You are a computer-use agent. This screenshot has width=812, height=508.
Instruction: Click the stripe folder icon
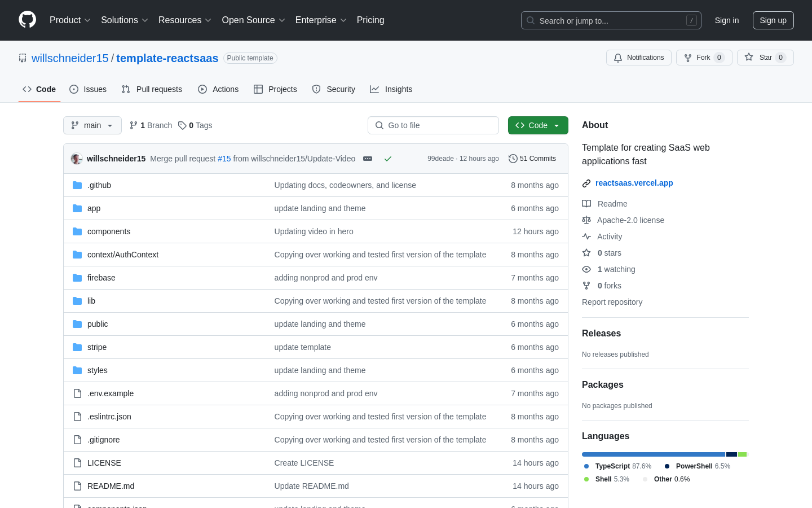77,347
